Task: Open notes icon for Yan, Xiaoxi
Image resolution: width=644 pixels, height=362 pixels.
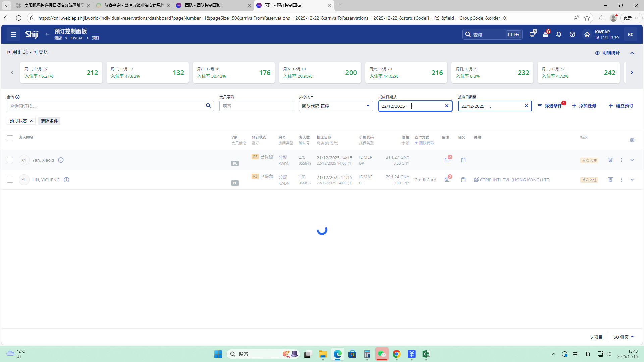Action: (x=447, y=160)
